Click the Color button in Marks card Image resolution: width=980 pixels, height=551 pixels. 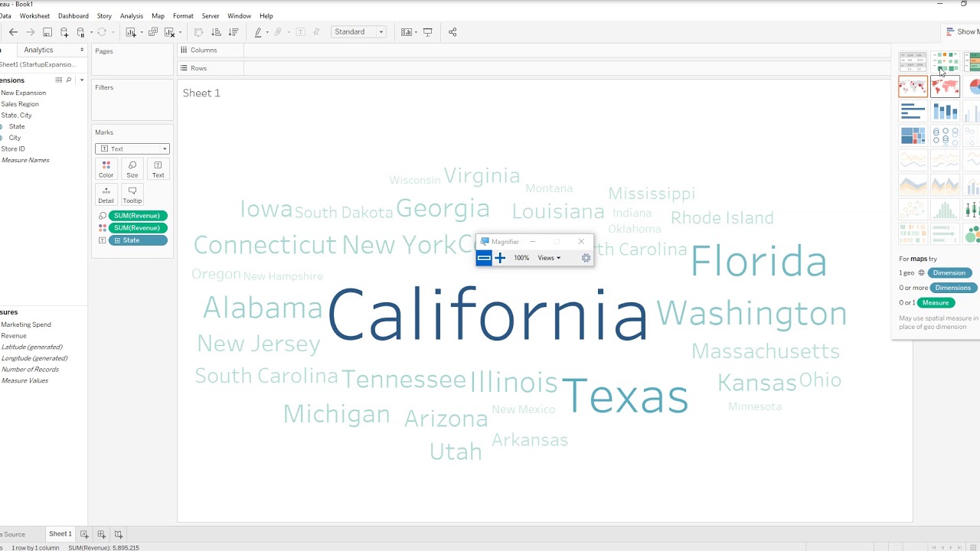click(x=106, y=169)
